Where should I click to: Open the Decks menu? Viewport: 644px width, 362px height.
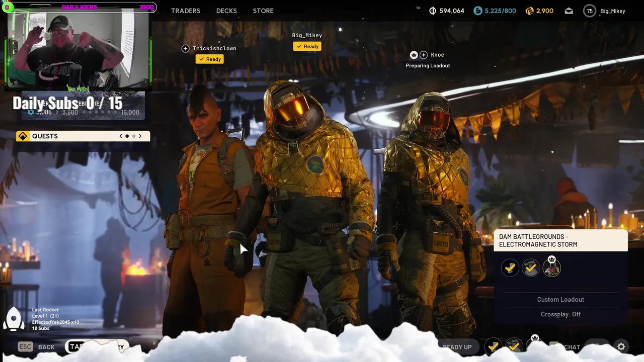(226, 11)
